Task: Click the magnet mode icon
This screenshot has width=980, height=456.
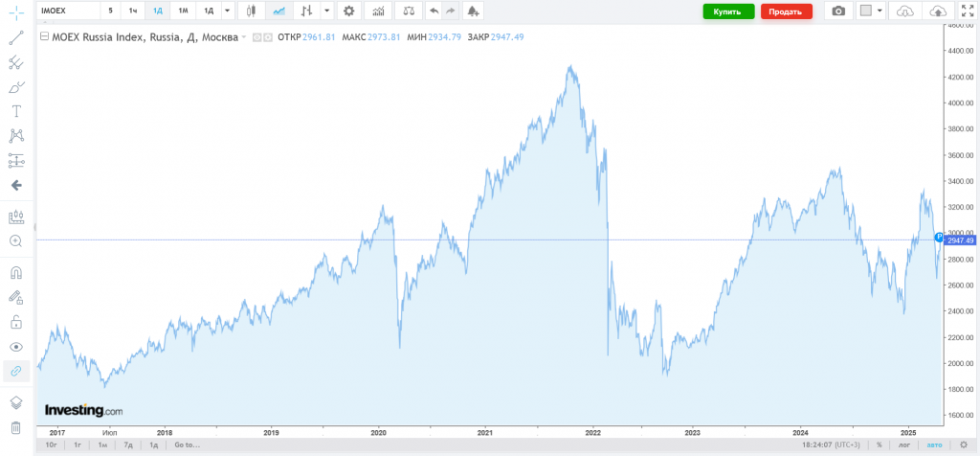Action: [x=16, y=272]
